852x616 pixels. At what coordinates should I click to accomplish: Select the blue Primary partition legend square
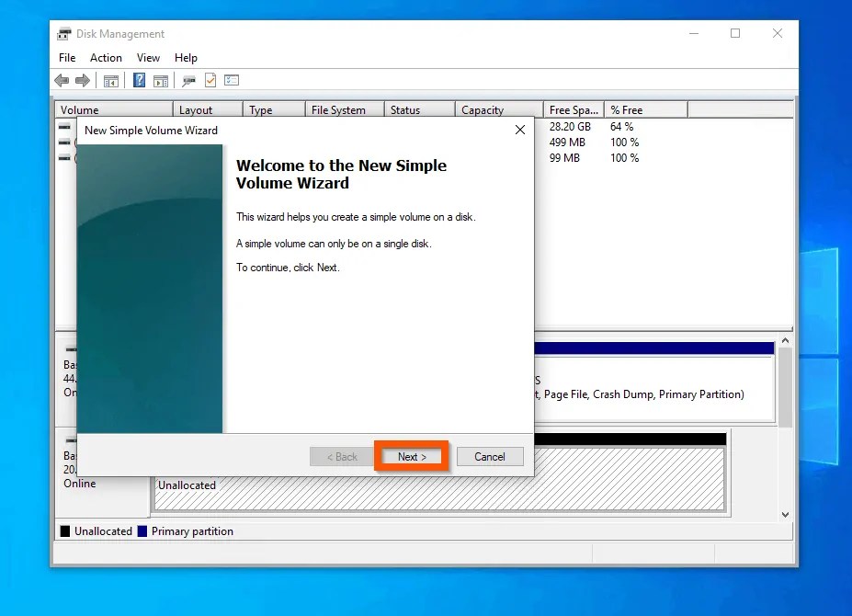point(142,531)
